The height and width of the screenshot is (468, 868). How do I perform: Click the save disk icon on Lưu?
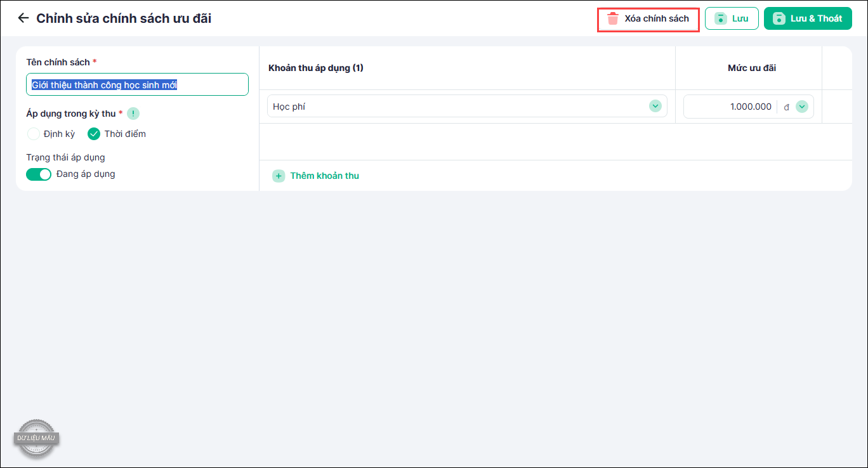click(x=721, y=19)
